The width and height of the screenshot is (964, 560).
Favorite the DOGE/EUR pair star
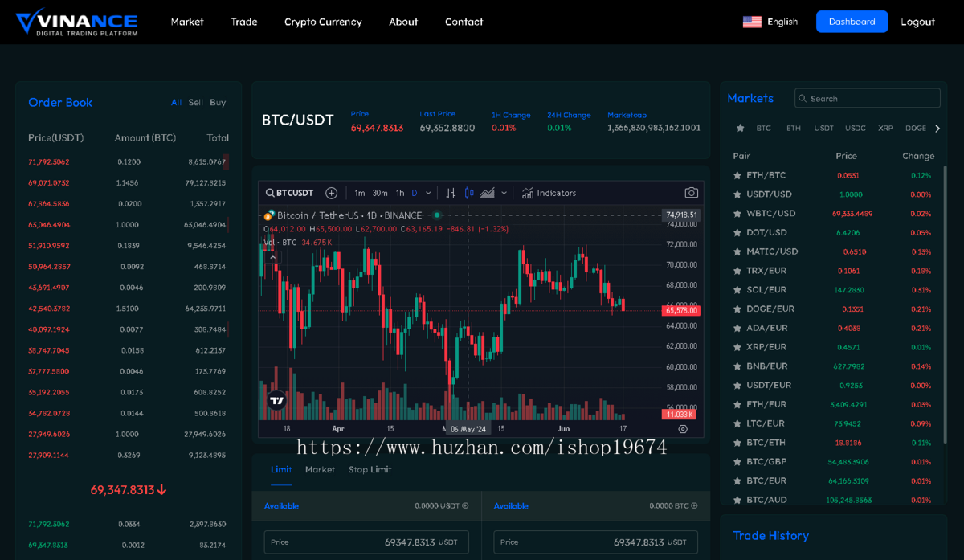737,309
